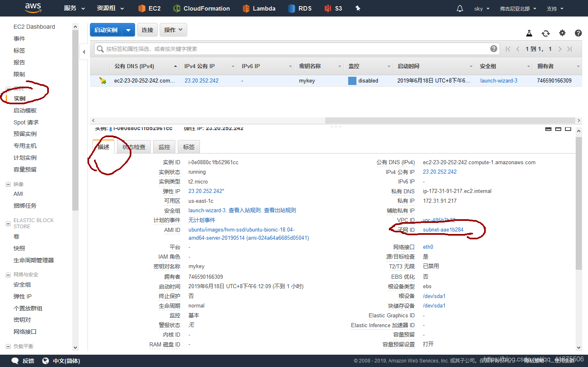Click the 启动实例 launch button
The image size is (588, 367).
(x=106, y=30)
